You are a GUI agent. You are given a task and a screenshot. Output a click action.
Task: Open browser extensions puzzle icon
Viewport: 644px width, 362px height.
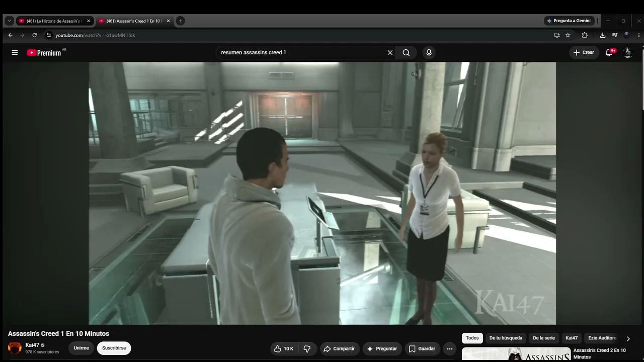pyautogui.click(x=585, y=35)
